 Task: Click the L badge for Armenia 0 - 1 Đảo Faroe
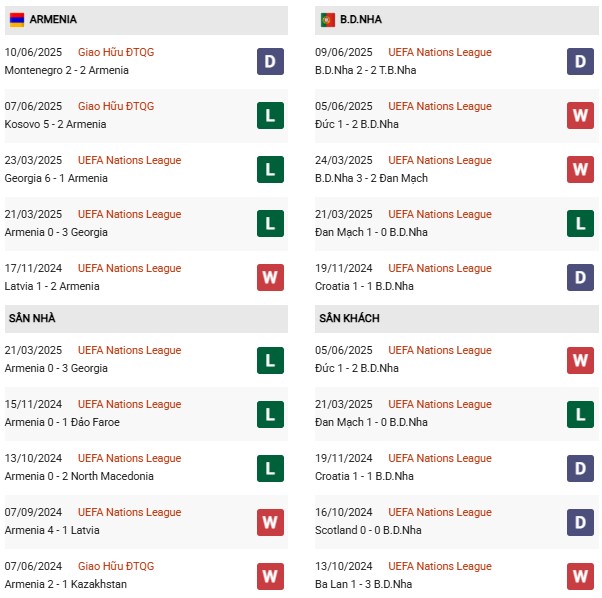(x=270, y=413)
